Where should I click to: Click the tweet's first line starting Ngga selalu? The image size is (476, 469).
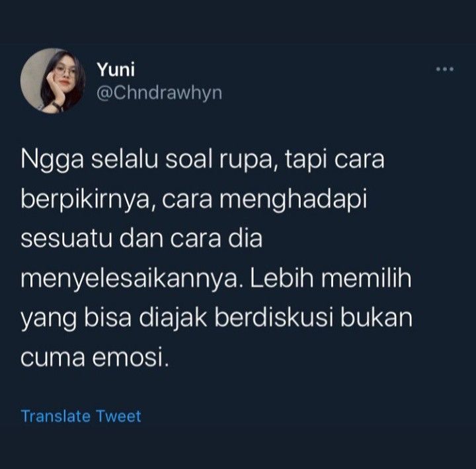(x=203, y=160)
